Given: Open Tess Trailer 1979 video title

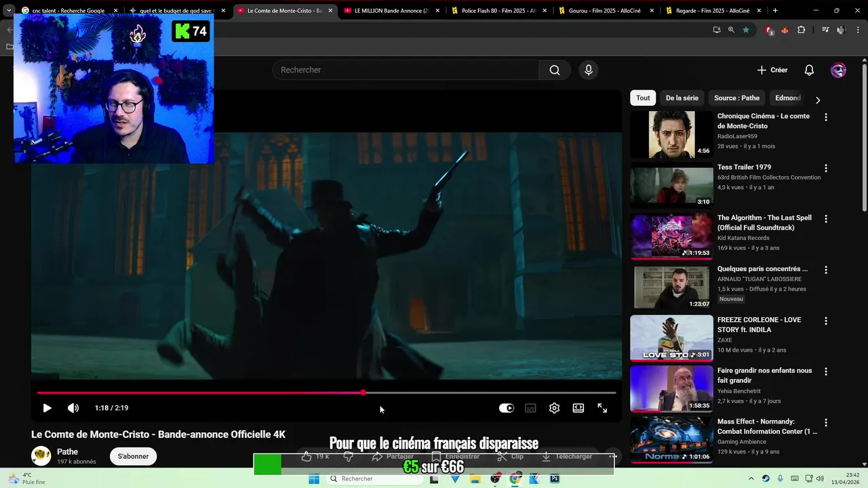Looking at the screenshot, I should (x=744, y=167).
